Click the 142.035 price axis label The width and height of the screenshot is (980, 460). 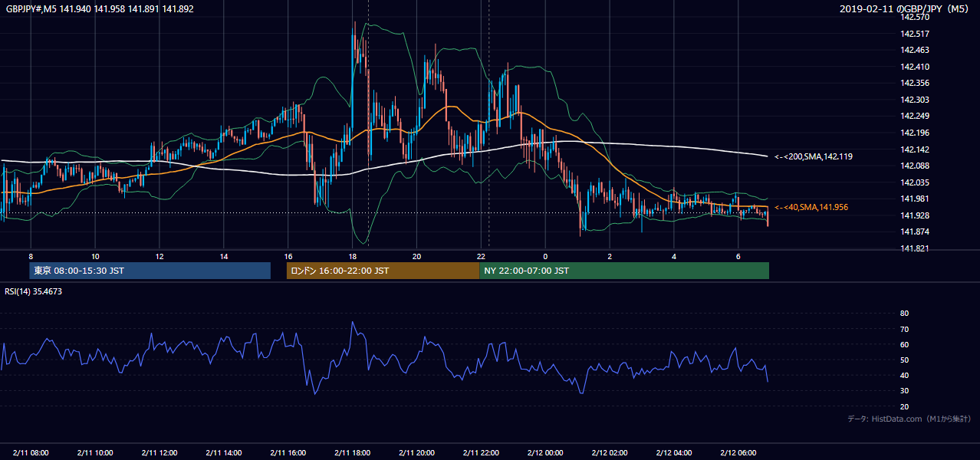[x=914, y=182]
